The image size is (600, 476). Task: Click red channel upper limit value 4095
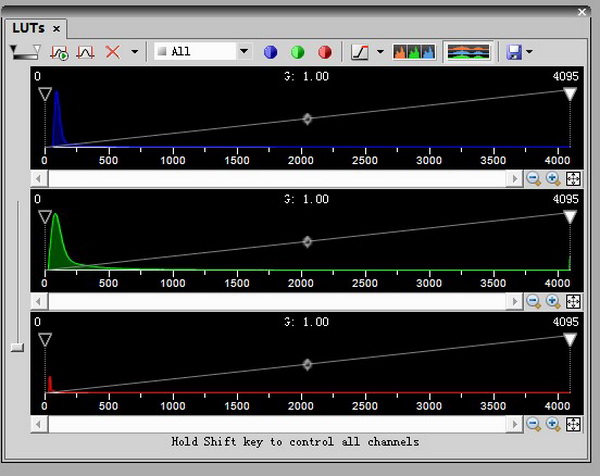click(565, 322)
